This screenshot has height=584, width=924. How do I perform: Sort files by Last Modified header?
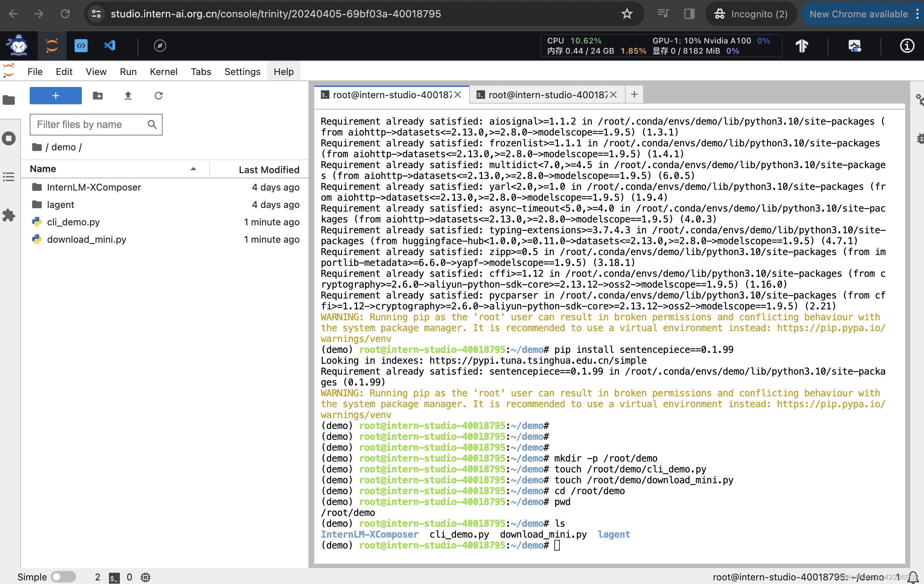269,169
